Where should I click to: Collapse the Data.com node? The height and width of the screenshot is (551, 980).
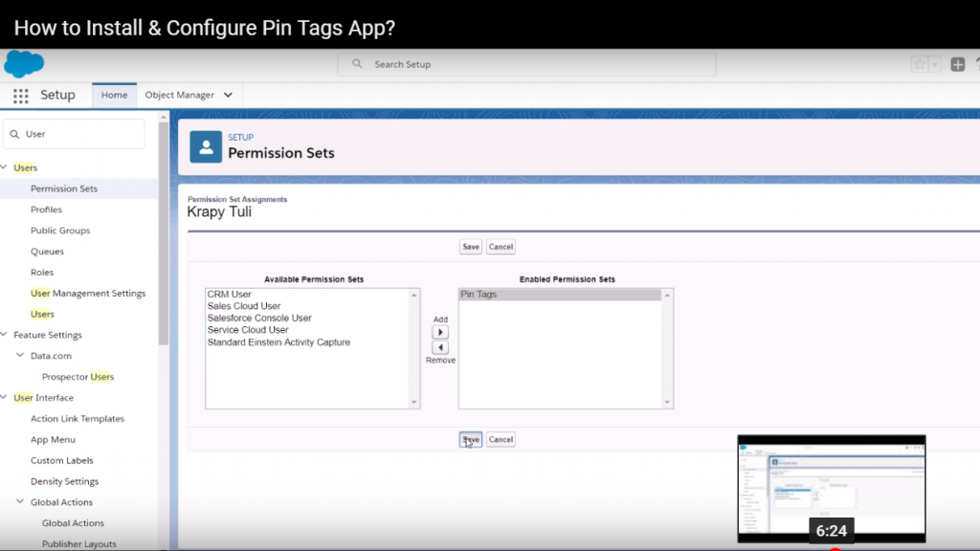(x=20, y=355)
